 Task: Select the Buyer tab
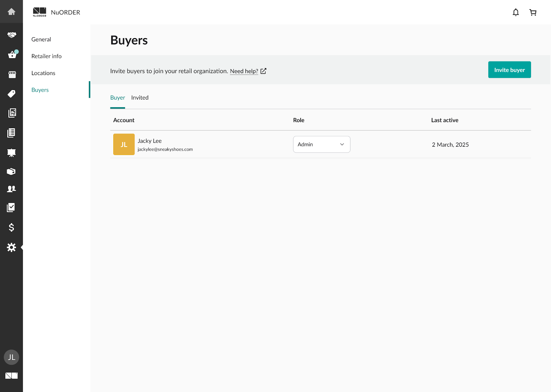[x=117, y=98]
